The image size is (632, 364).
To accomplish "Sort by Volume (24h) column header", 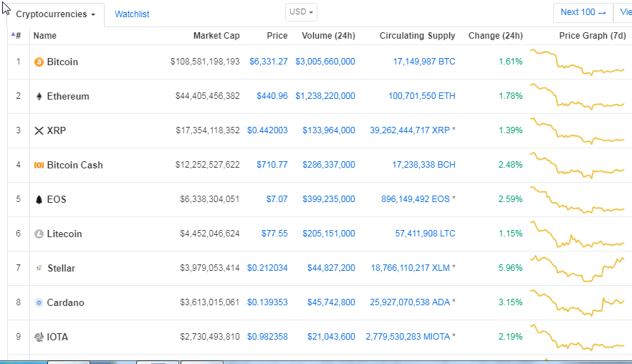I will [328, 36].
